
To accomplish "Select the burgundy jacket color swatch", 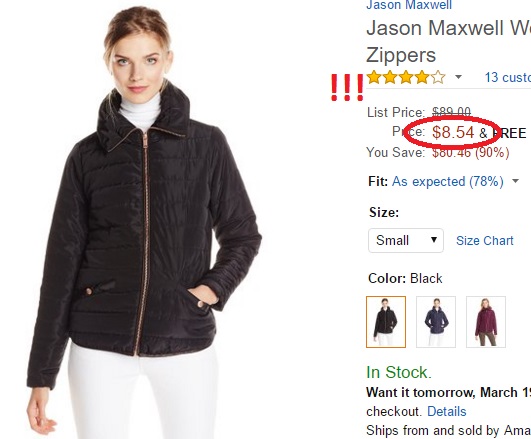I will pos(486,322).
